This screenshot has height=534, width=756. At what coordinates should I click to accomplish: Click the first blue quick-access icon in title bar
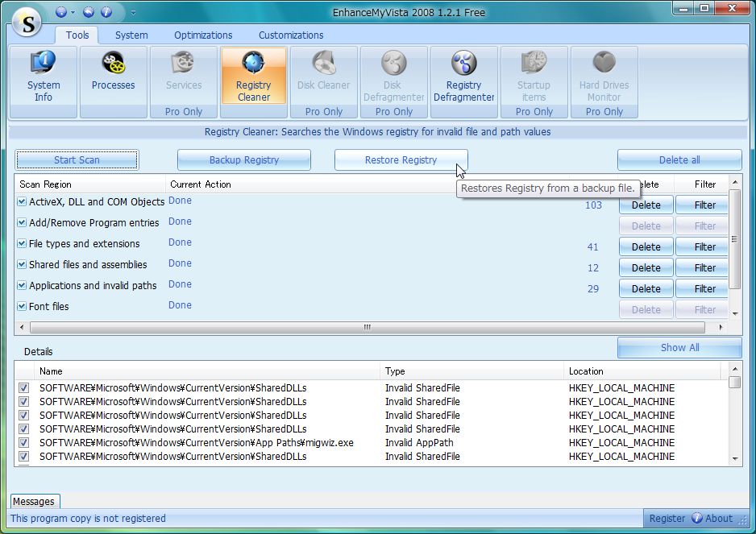click(61, 12)
